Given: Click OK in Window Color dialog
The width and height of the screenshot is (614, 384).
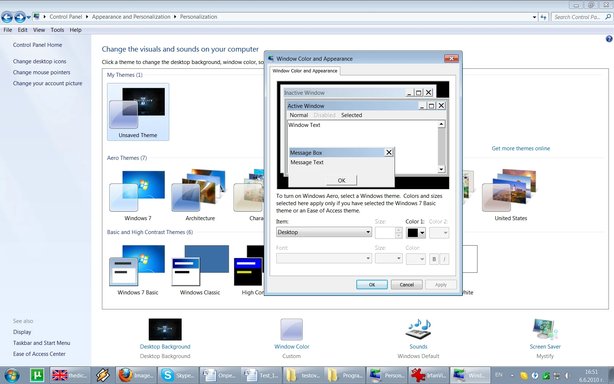Looking at the screenshot, I should click(372, 285).
